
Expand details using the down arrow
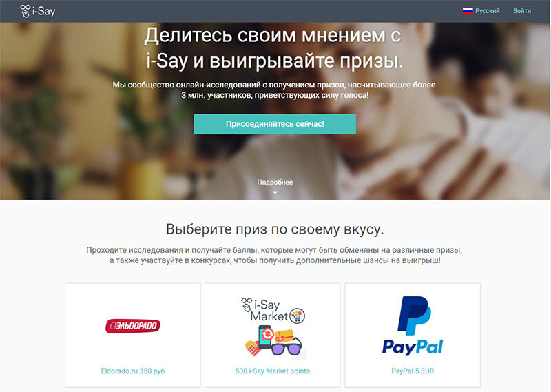pyautogui.click(x=275, y=192)
